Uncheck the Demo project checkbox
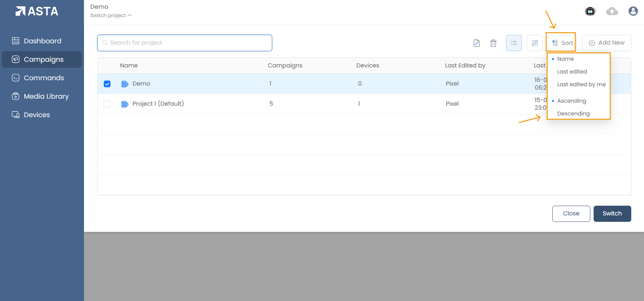Screen dimensions: 644x301 coord(107,84)
